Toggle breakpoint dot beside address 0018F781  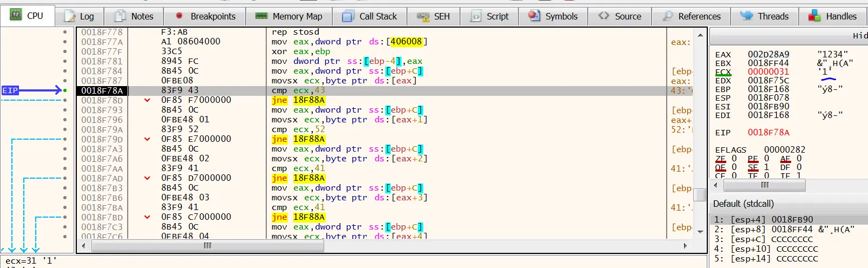pos(65,61)
